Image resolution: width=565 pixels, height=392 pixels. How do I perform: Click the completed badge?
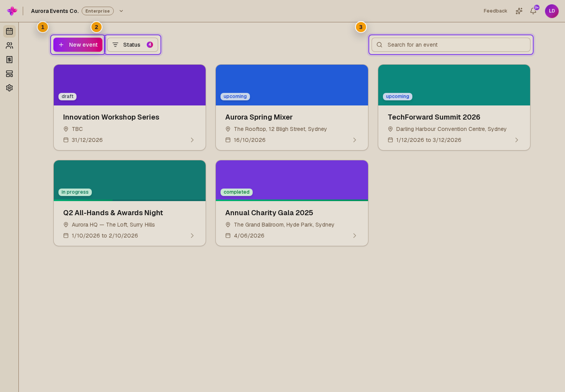click(237, 192)
